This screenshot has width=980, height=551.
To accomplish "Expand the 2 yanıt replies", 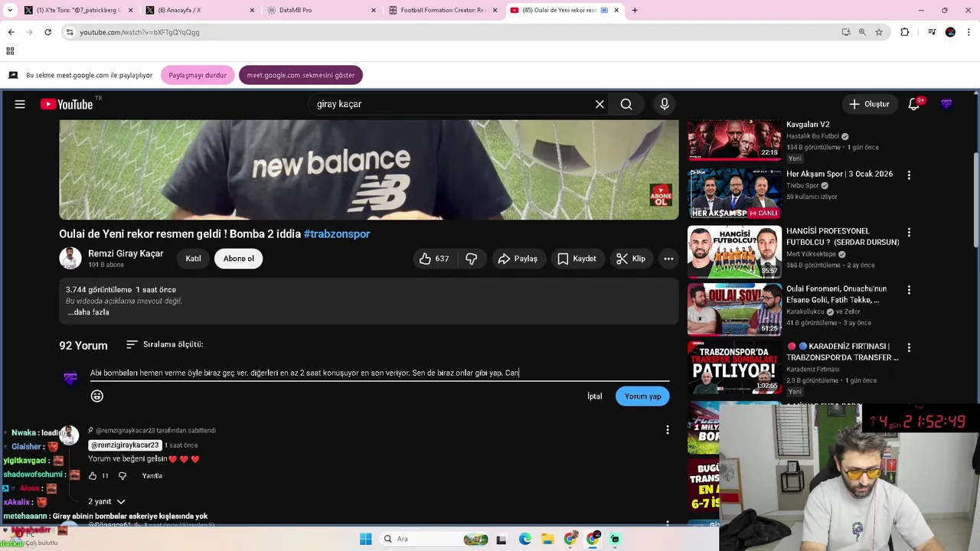I will tap(106, 501).
